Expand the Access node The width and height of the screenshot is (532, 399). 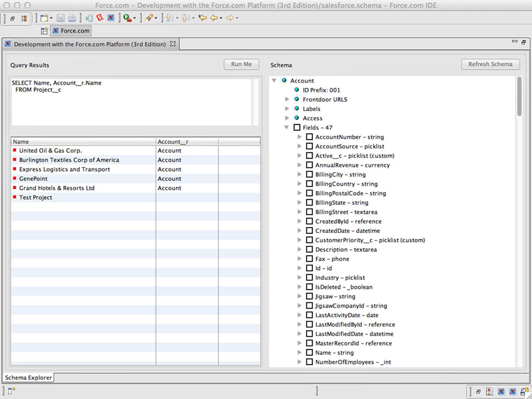coord(287,118)
